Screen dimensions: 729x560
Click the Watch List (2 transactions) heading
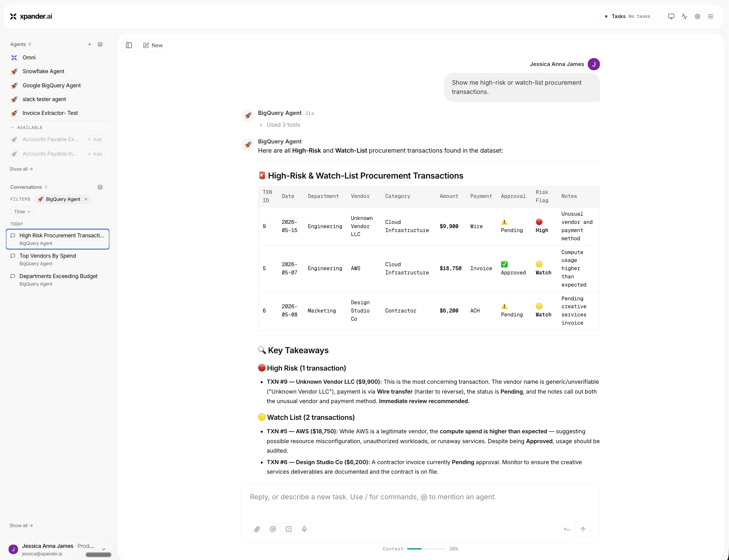pos(306,417)
